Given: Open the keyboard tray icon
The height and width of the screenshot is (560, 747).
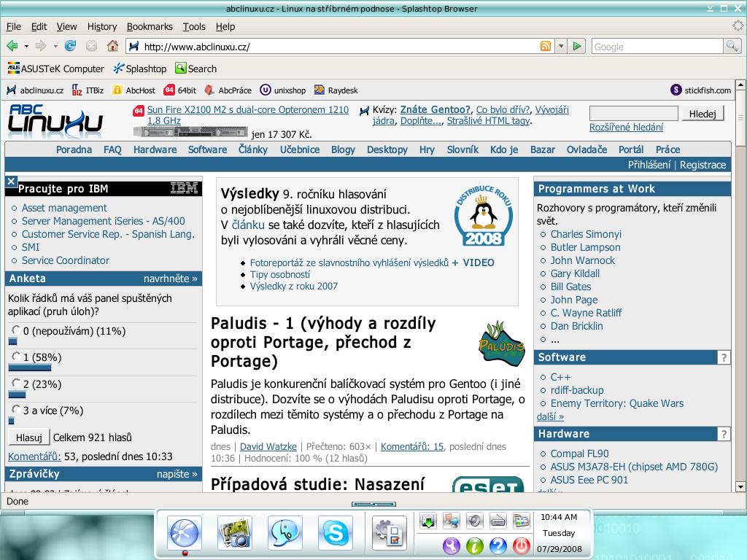Looking at the screenshot, I should (498, 521).
